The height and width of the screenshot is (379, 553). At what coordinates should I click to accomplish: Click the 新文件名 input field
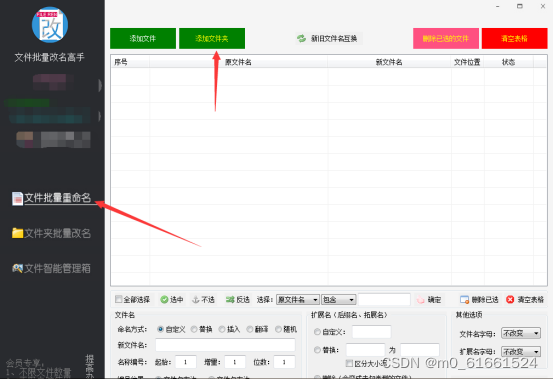click(x=225, y=345)
